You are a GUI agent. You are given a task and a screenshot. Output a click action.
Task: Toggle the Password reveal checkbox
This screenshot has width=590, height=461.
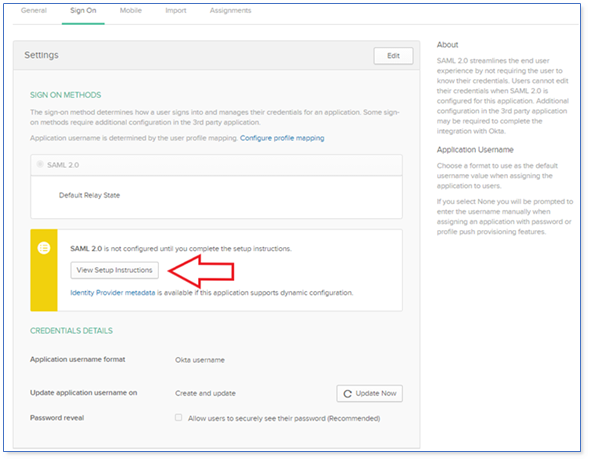tap(179, 417)
